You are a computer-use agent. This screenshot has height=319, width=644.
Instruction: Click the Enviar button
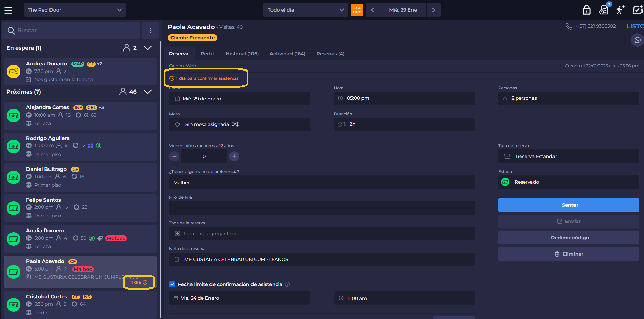(x=568, y=221)
